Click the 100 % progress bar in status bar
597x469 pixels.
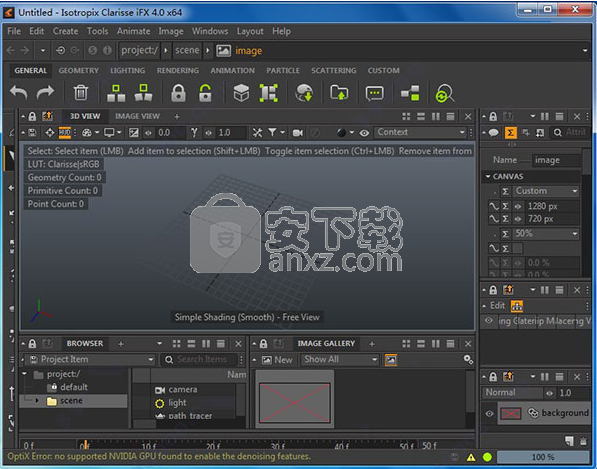point(543,457)
